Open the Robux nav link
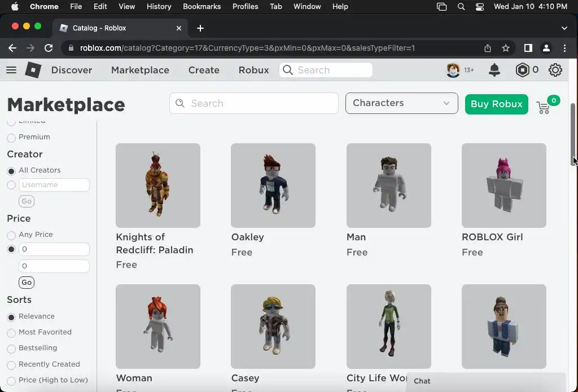 pos(253,70)
